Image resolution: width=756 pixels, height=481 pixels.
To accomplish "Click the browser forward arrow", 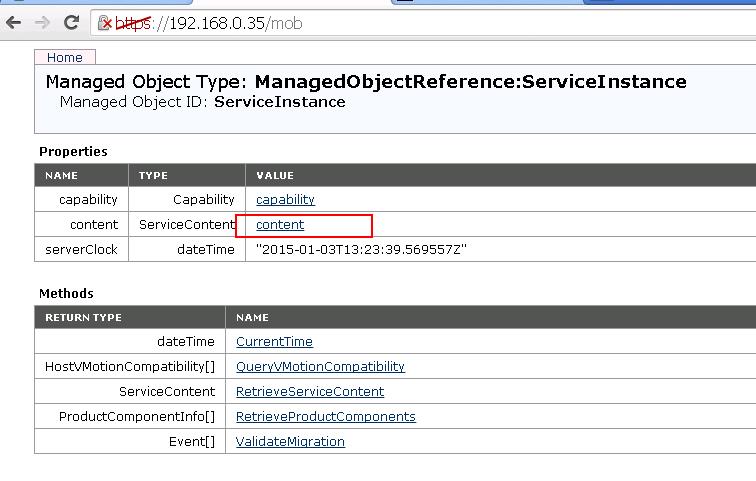I will click(x=42, y=23).
